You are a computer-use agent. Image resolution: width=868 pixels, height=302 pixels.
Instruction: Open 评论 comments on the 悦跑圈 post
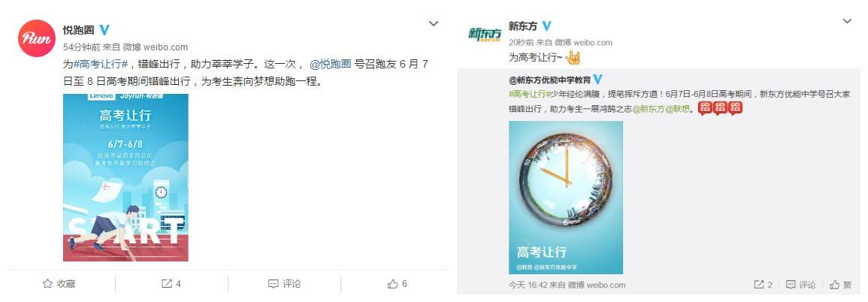pos(285,284)
